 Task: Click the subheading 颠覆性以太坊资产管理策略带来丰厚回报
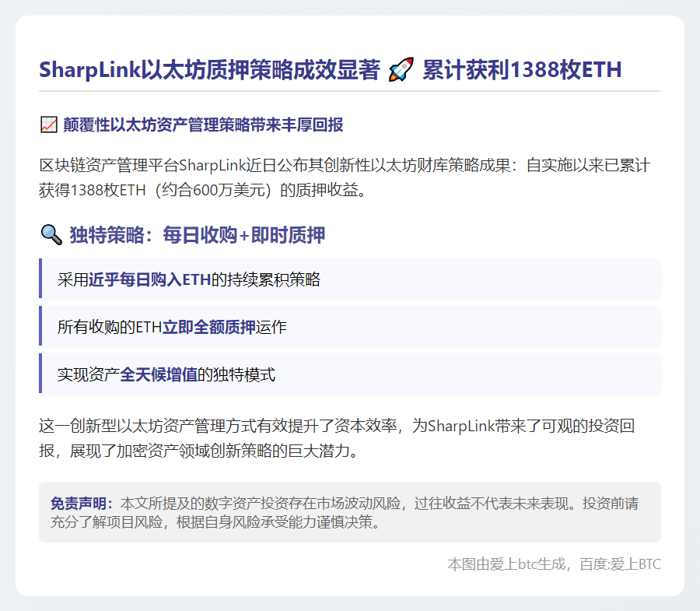(204, 125)
